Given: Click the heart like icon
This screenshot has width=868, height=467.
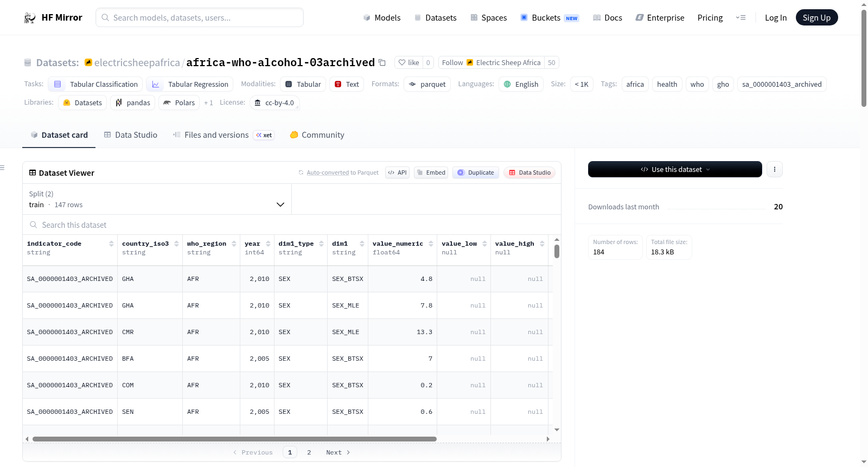Looking at the screenshot, I should tap(402, 62).
